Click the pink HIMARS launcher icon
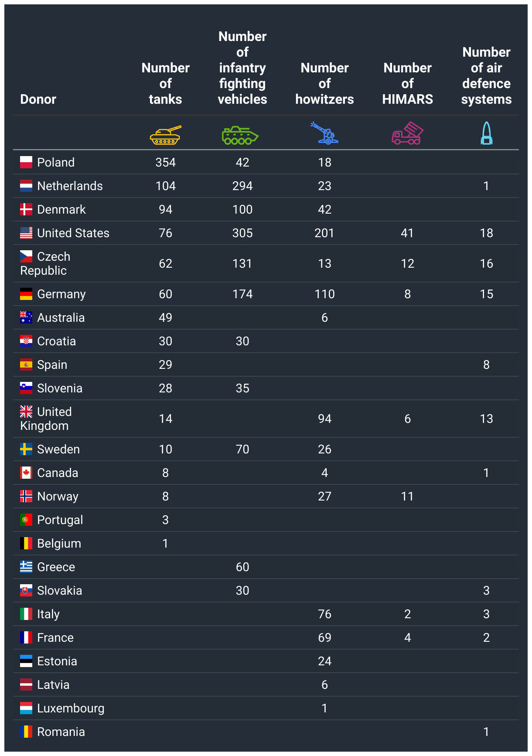 407,133
